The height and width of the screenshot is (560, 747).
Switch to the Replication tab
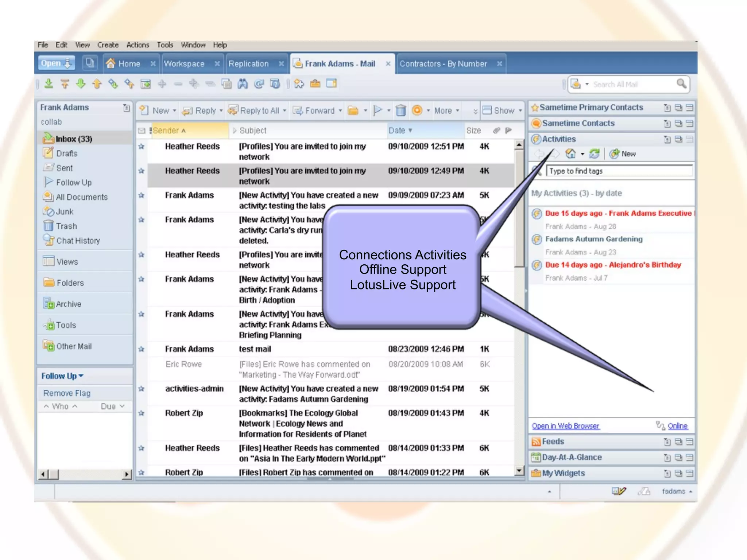tap(248, 64)
